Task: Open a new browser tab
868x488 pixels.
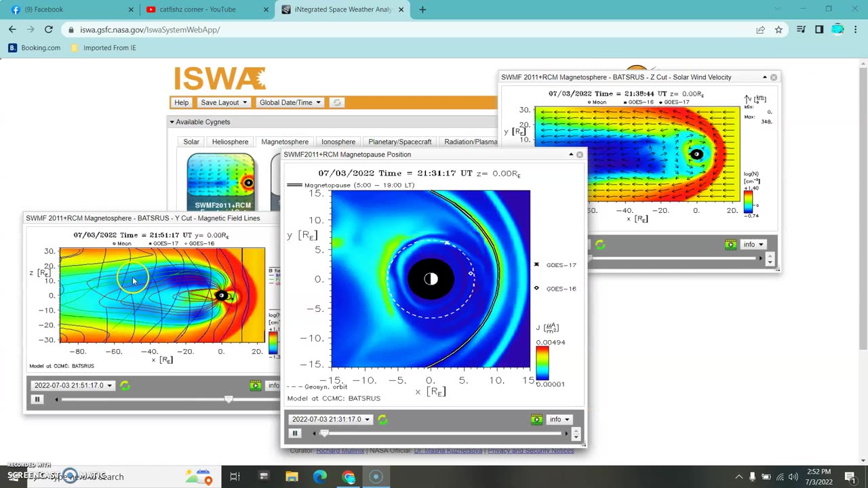Action: (422, 9)
